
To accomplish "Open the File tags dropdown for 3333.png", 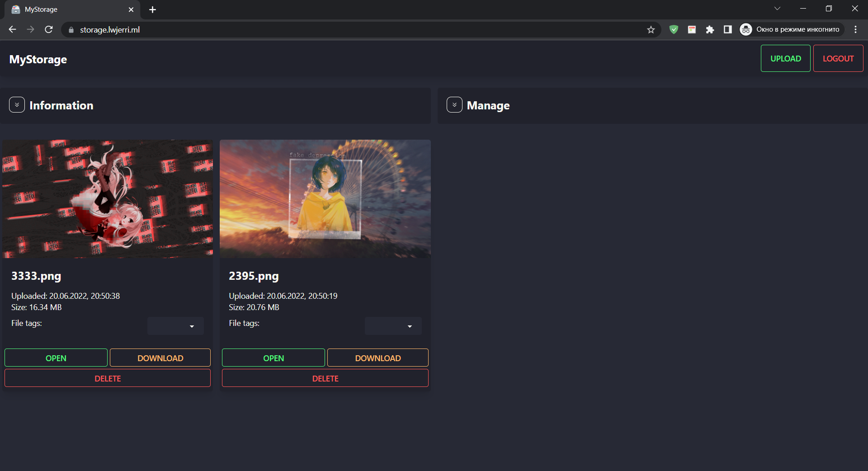I will [175, 326].
